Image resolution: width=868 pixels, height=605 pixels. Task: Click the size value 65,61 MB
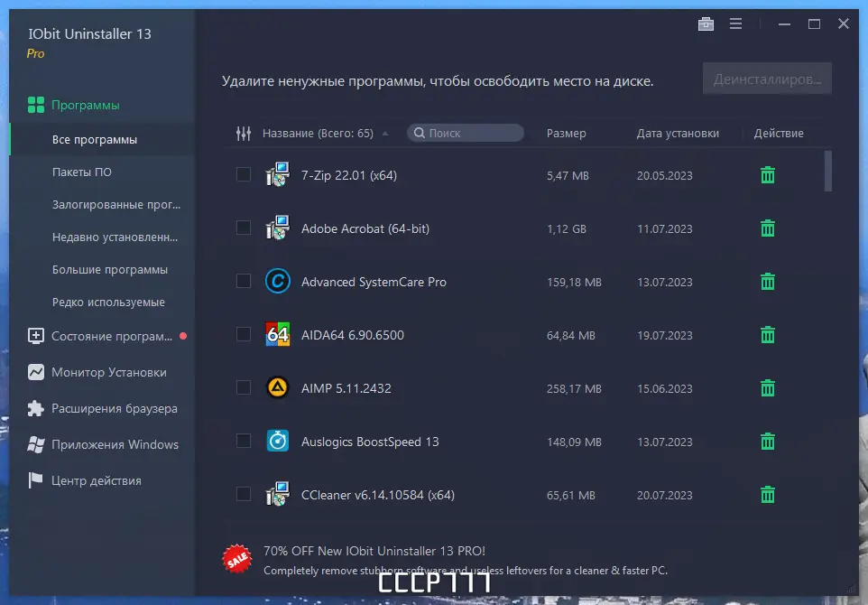571,496
